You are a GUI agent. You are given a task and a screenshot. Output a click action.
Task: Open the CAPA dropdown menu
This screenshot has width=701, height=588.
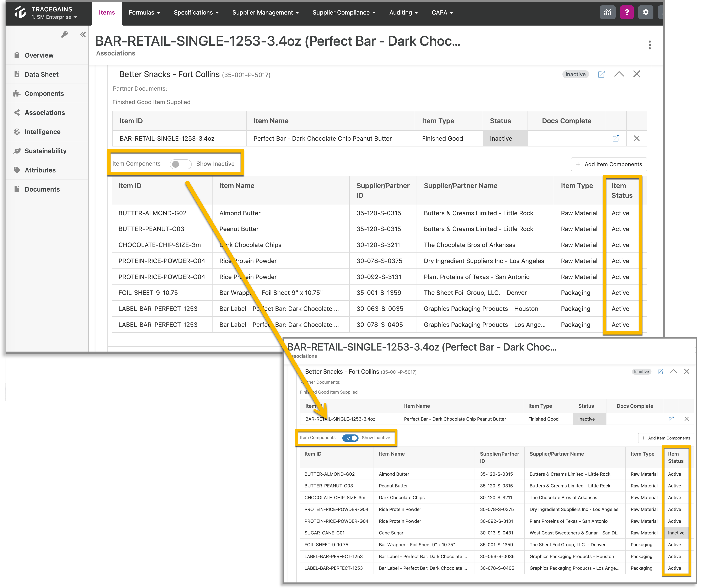pos(442,12)
